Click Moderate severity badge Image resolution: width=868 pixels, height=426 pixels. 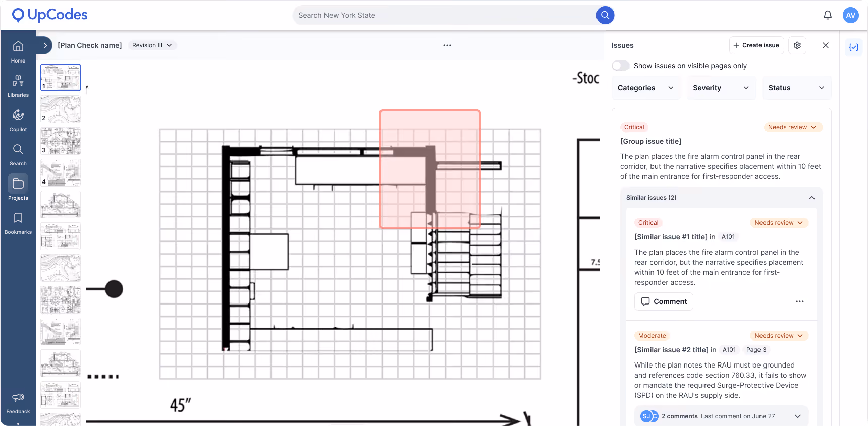pyautogui.click(x=652, y=336)
